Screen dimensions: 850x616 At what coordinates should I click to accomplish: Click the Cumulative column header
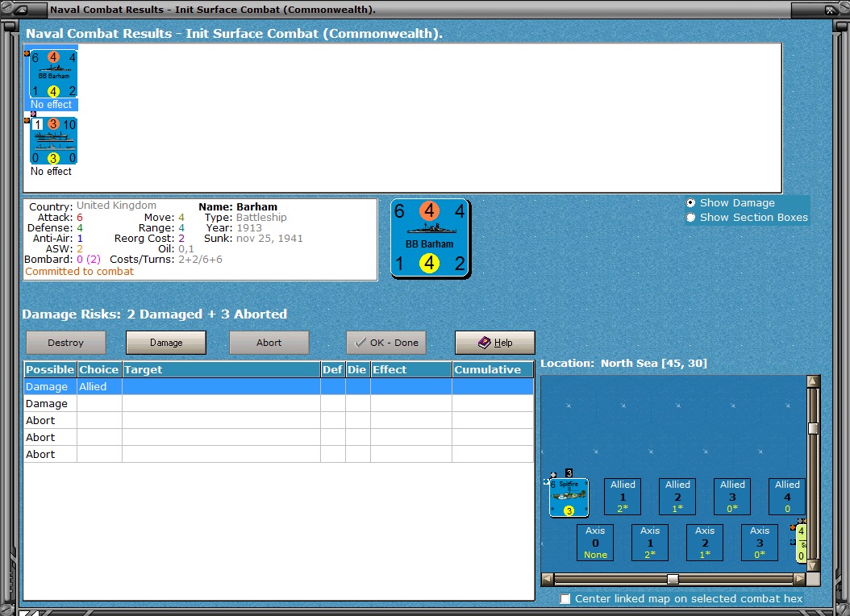[x=493, y=369]
